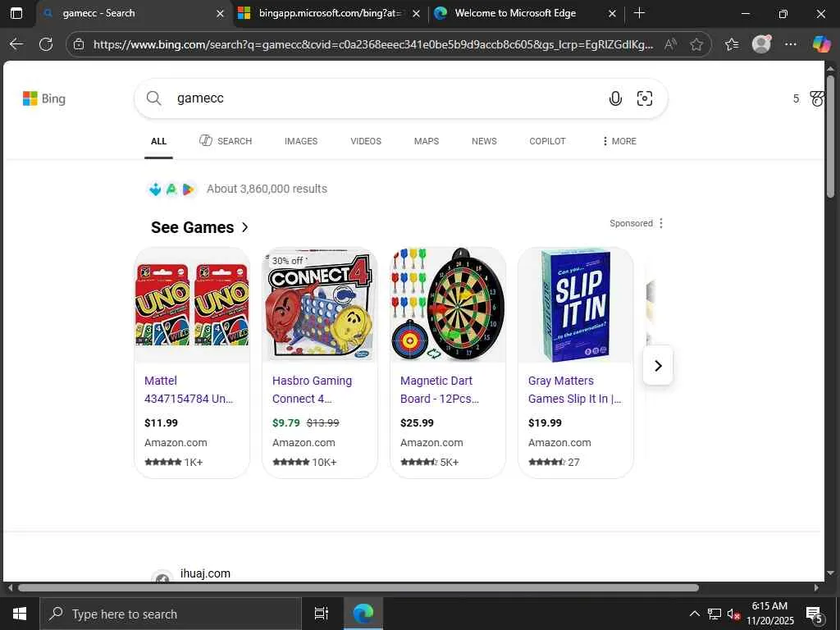Viewport: 840px width, 630px height.
Task: Open a new browser tab
Action: (639, 13)
